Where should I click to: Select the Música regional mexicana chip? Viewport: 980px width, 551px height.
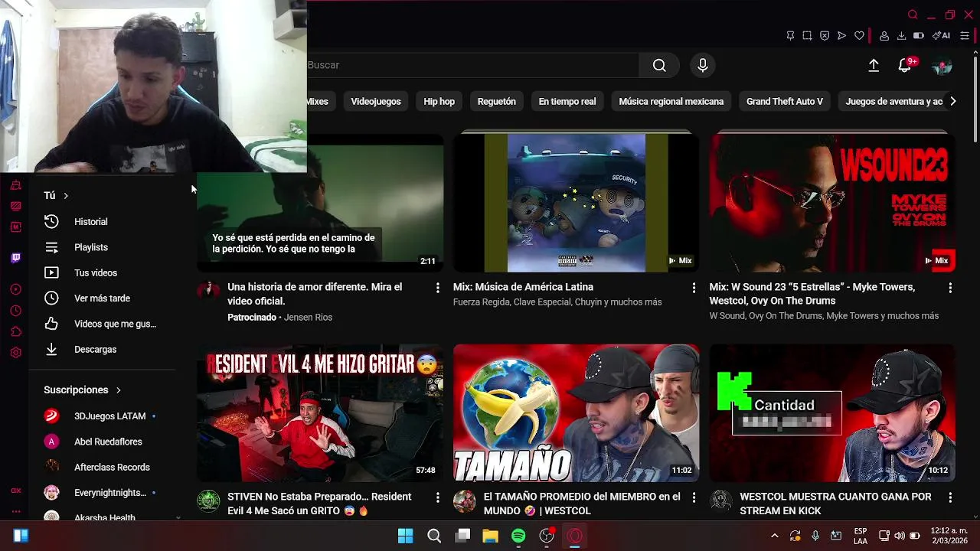(x=671, y=101)
